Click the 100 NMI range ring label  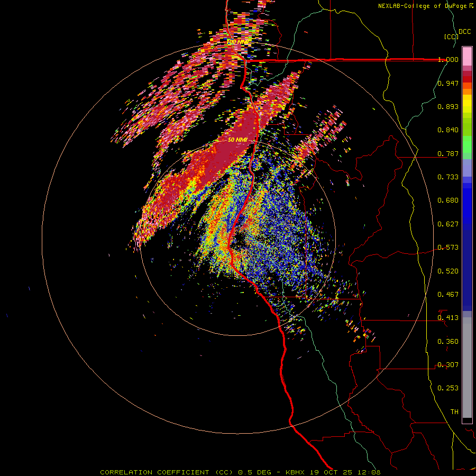pyautogui.click(x=238, y=42)
